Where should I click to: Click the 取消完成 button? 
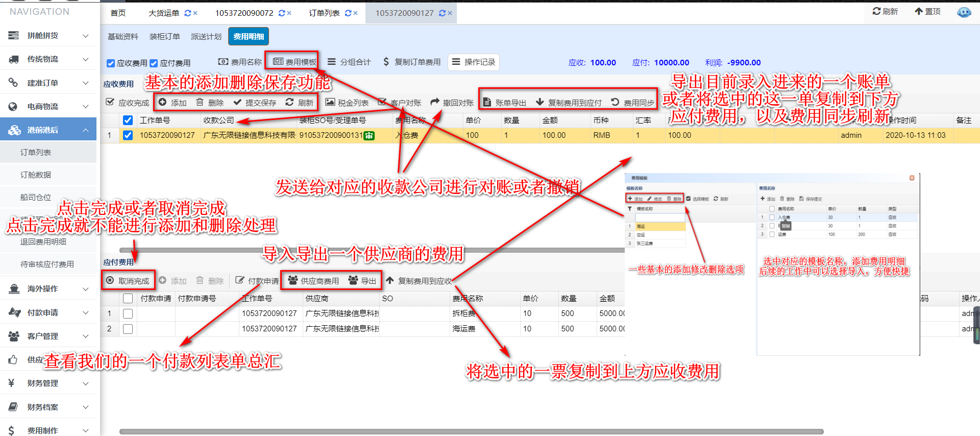click(128, 281)
